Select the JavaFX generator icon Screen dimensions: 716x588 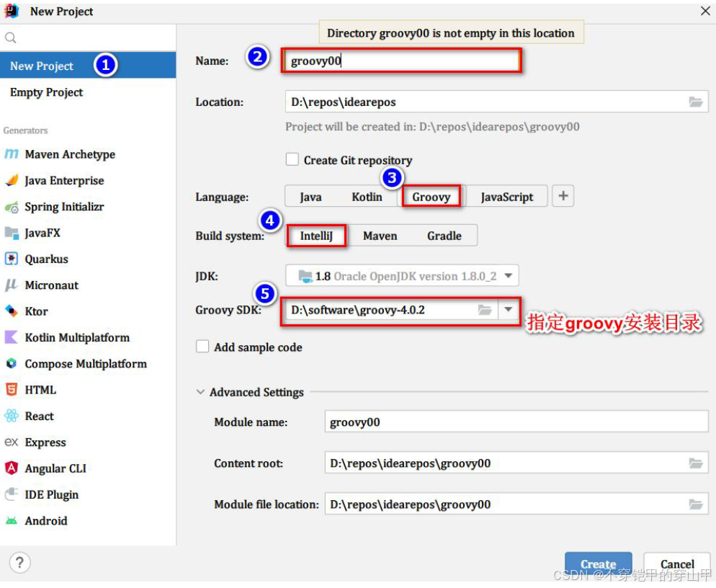[x=12, y=233]
